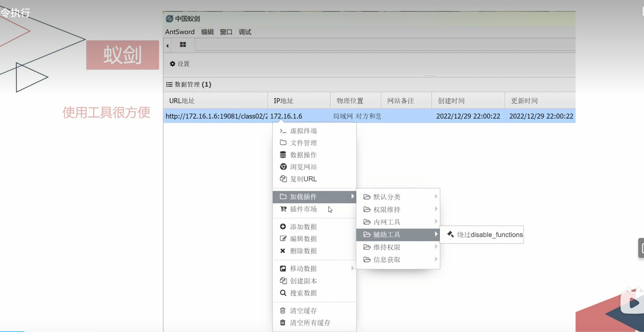Image resolution: width=644 pixels, height=332 pixels.
Task: Select the 复制URL copy icon
Action: [283, 179]
